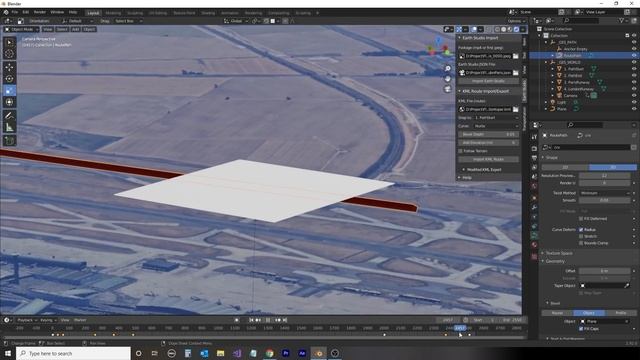Select the 2D shape button

(x=565, y=167)
